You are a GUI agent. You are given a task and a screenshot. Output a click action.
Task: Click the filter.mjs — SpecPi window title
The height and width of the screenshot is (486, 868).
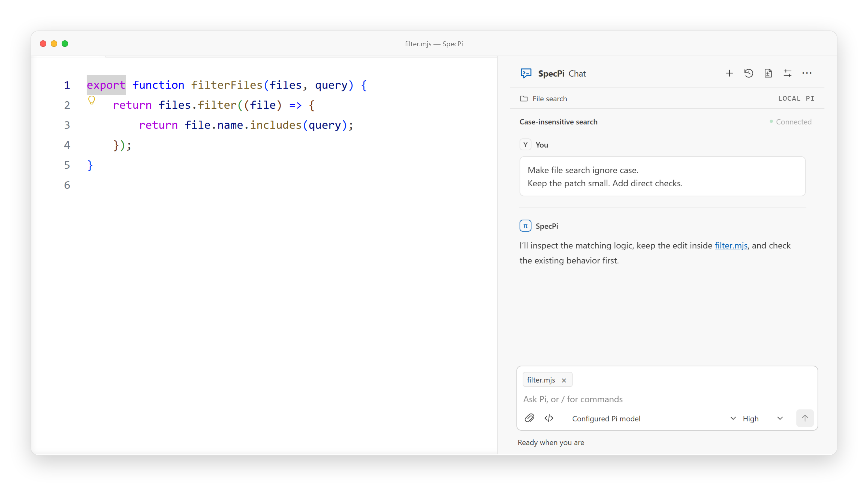(434, 44)
